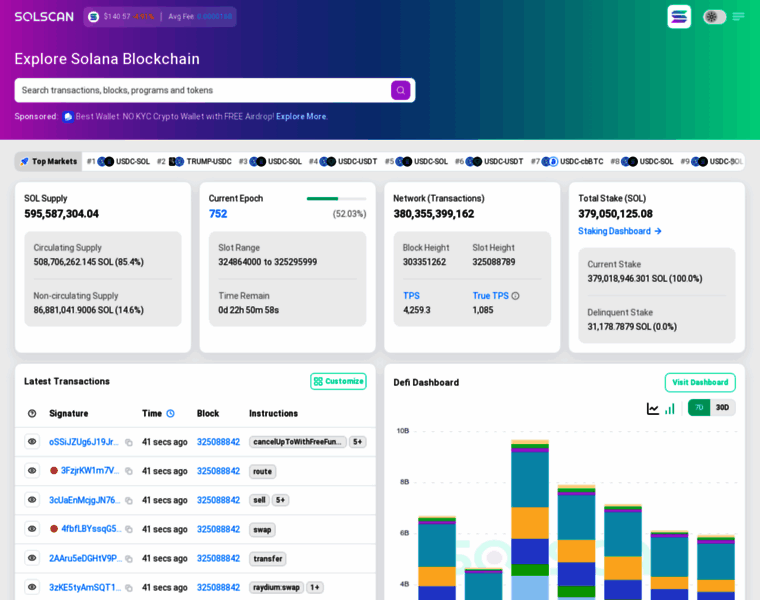Expand the 5+ instructions next to cancelUpToWithFreeFun
Viewport: 760px width, 600px height.
pos(357,442)
